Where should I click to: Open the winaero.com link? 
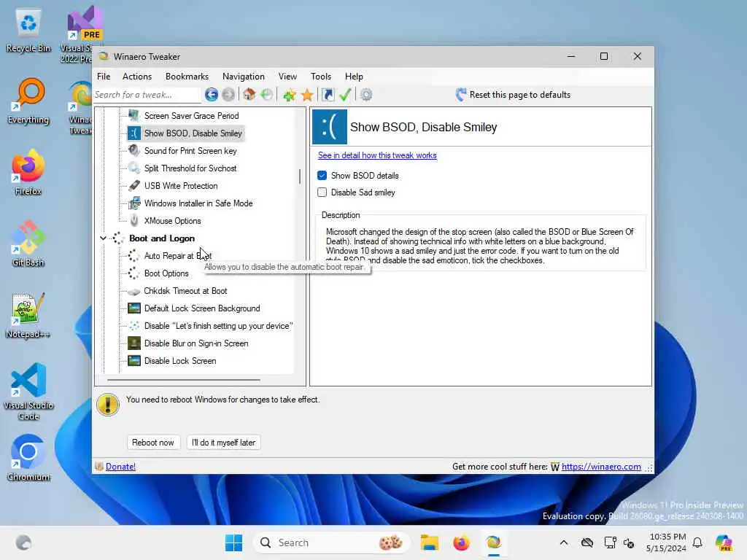601,467
